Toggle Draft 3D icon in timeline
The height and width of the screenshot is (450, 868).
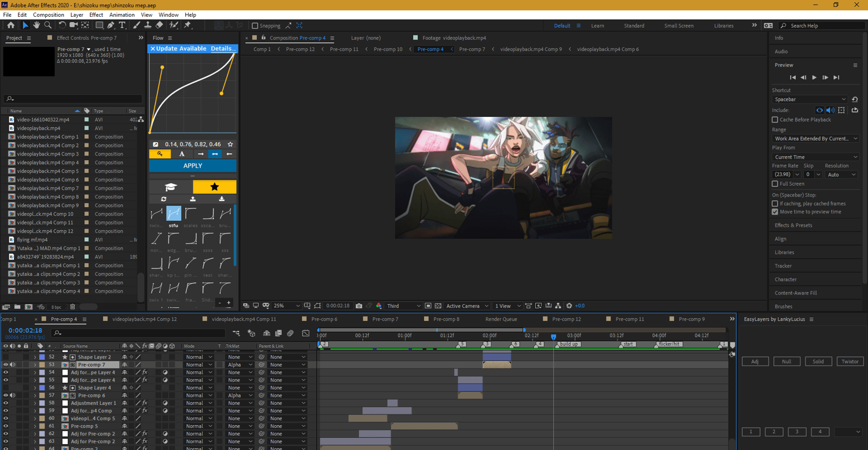click(251, 333)
